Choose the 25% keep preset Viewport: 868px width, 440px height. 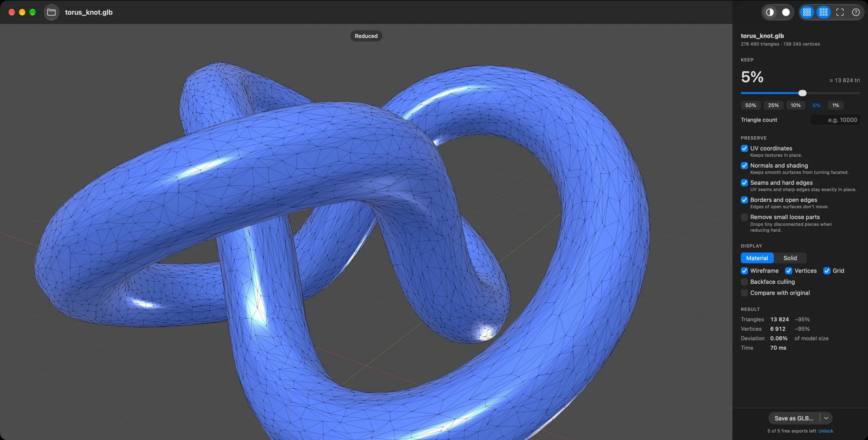pyautogui.click(x=773, y=105)
